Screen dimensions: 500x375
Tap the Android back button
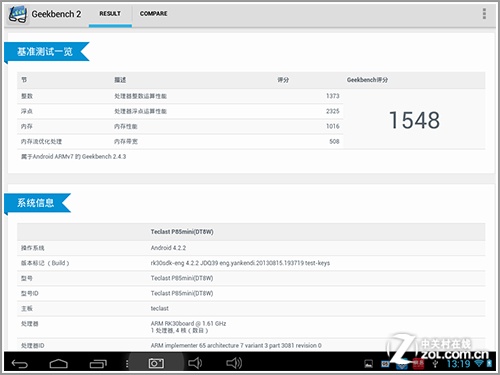coord(20,363)
